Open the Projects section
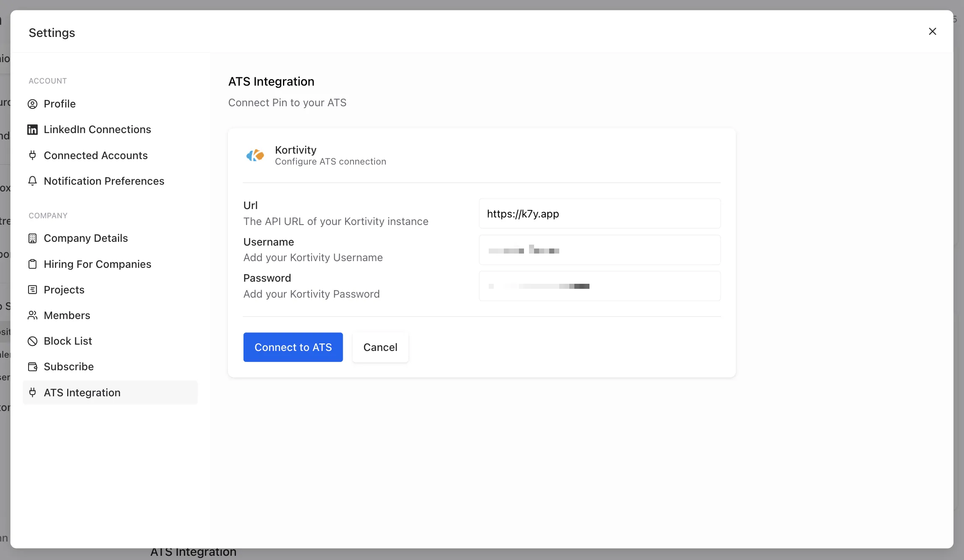 tap(110, 290)
